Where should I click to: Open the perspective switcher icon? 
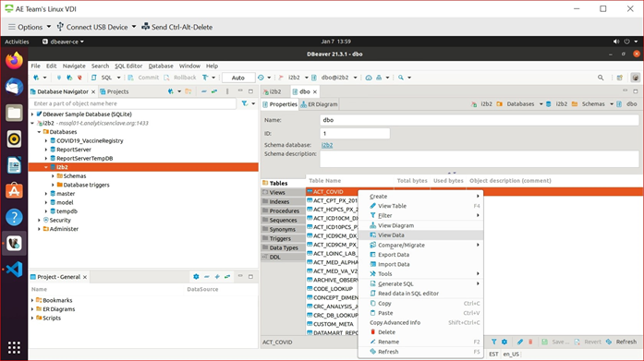coord(620,78)
